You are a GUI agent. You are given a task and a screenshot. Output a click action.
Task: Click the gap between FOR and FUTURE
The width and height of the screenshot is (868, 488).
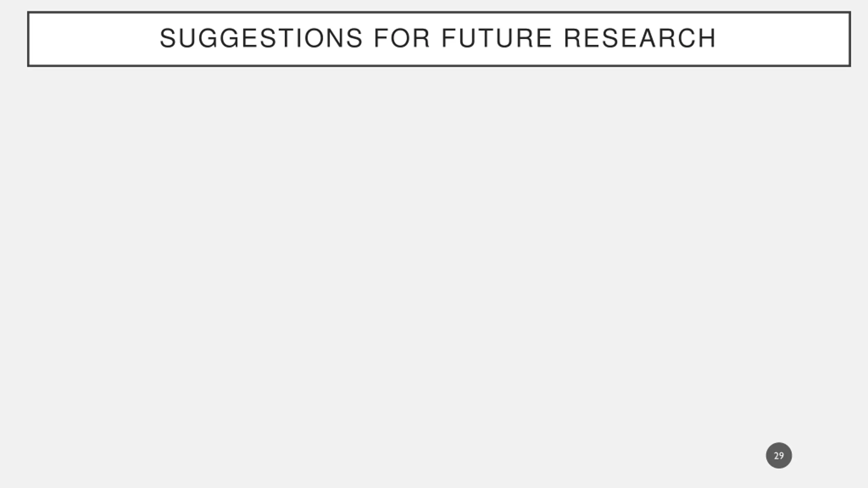[x=436, y=38]
